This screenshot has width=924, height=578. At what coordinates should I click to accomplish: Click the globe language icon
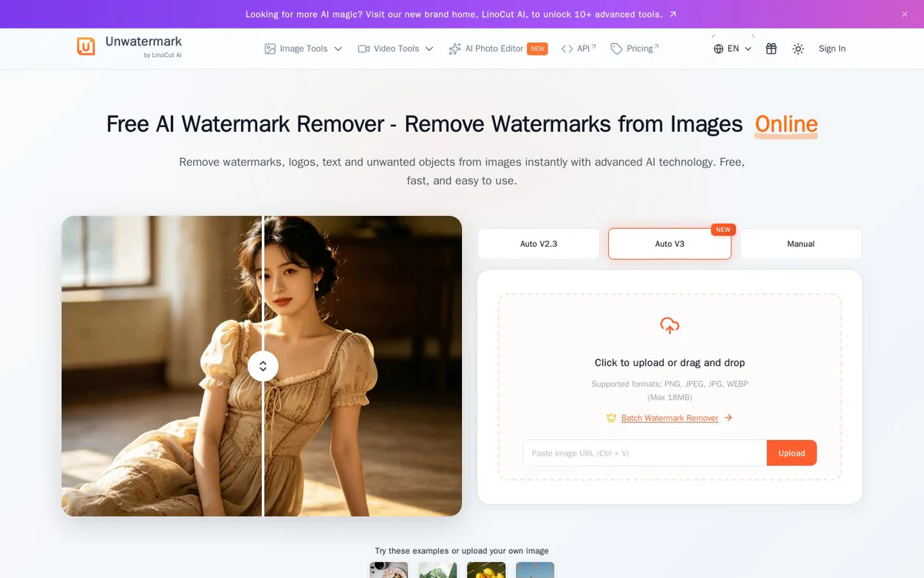[718, 49]
